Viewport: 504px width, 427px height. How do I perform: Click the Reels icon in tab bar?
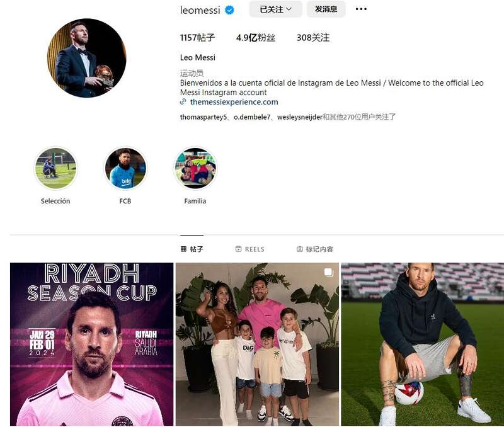pos(238,249)
